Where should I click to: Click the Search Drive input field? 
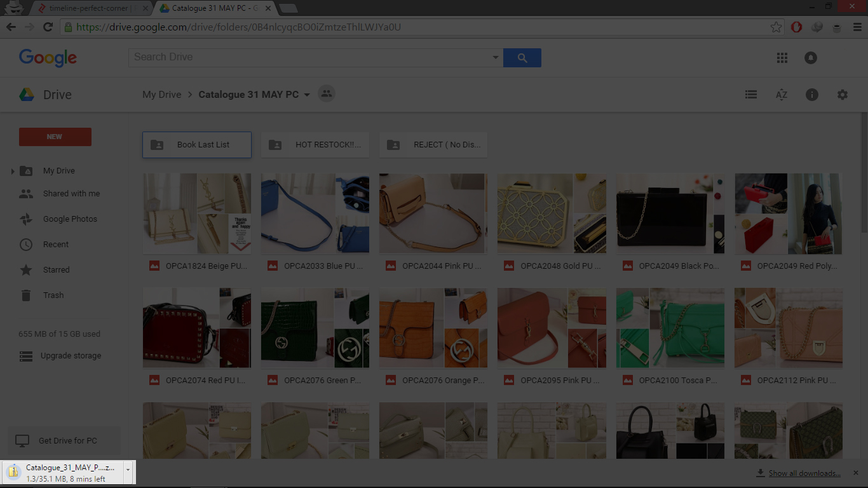coord(311,57)
